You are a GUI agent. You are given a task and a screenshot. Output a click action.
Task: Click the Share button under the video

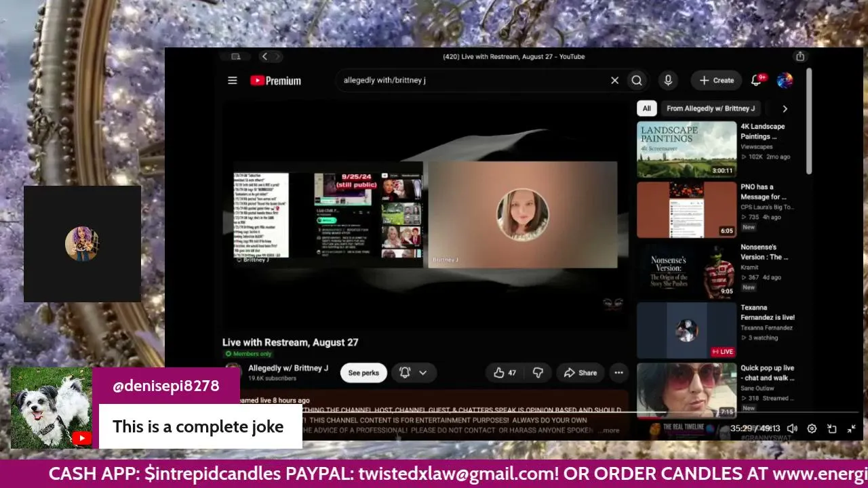click(x=580, y=373)
